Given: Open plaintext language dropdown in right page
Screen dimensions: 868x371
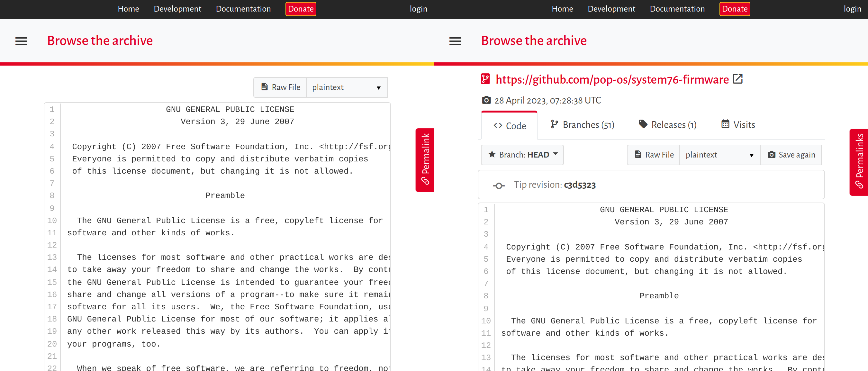Looking at the screenshot, I should [x=720, y=155].
